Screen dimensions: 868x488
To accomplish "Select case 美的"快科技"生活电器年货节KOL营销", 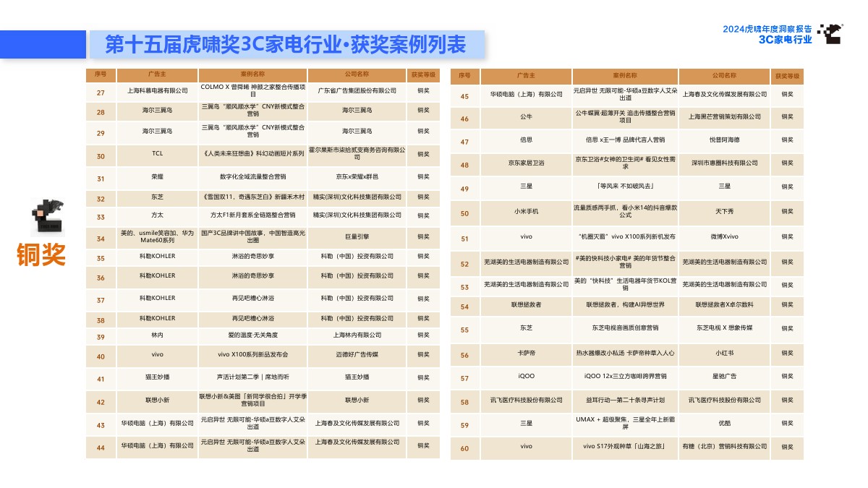I will 624,283.
